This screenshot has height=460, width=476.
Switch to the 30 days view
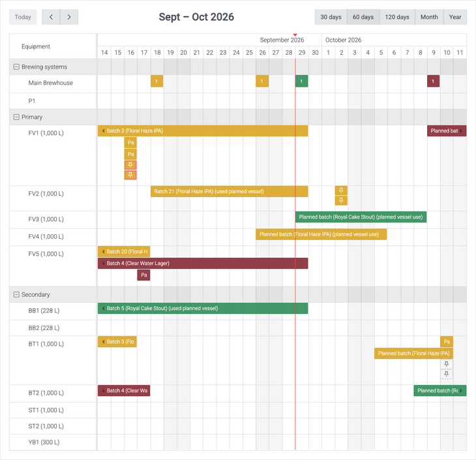[331, 17]
